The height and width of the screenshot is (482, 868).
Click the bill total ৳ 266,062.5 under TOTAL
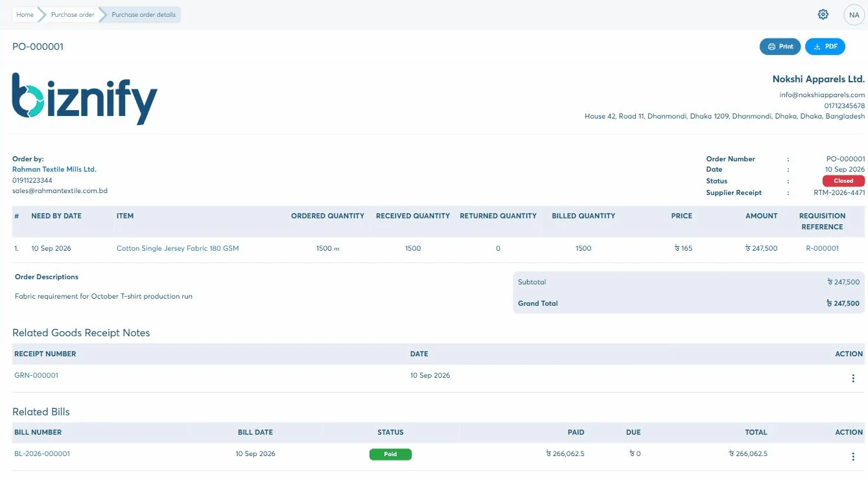point(748,453)
